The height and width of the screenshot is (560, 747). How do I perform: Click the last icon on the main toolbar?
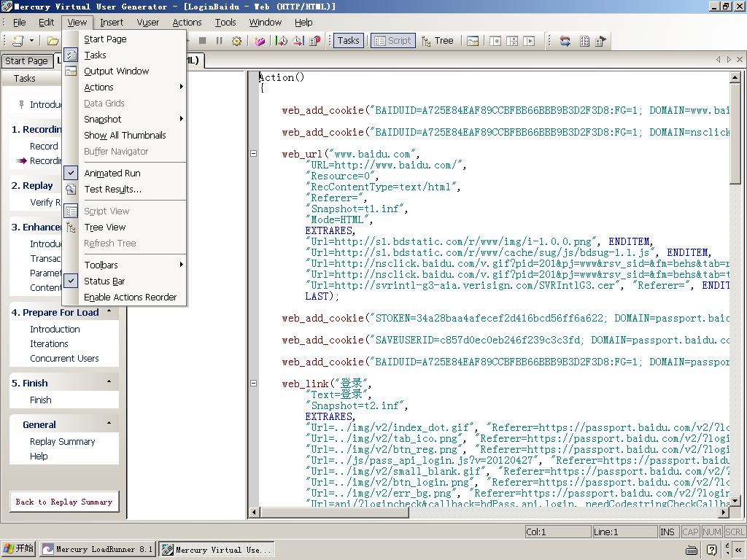601,41
